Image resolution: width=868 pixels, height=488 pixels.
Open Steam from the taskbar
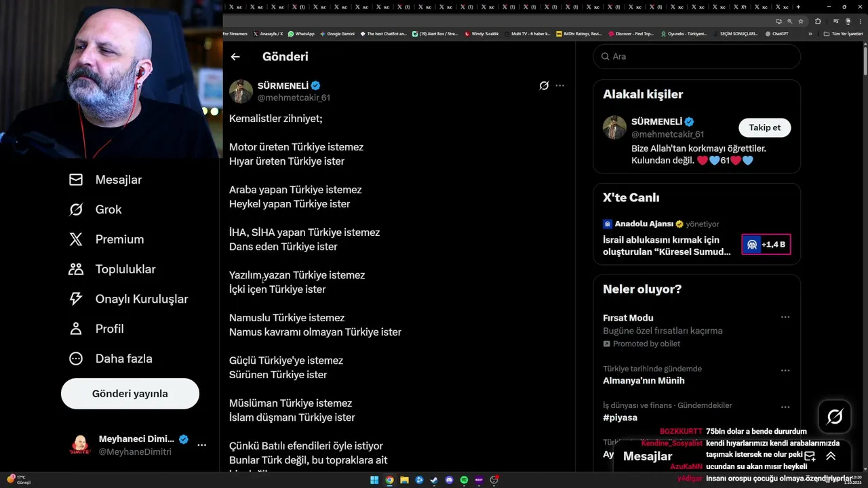pyautogui.click(x=434, y=481)
